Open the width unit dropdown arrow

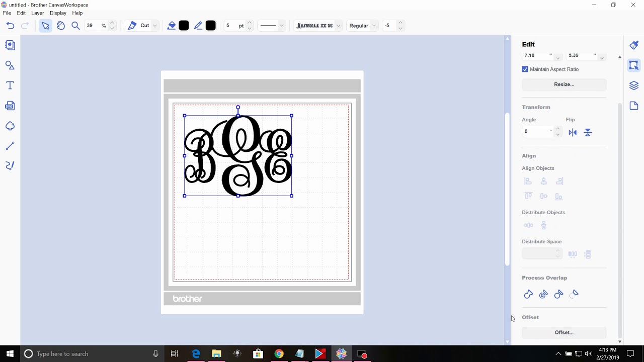(557, 57)
